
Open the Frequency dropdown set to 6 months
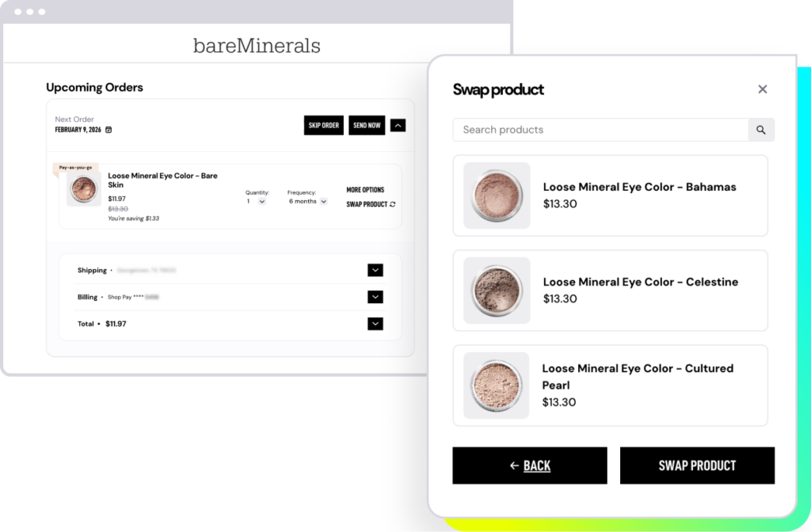click(322, 202)
